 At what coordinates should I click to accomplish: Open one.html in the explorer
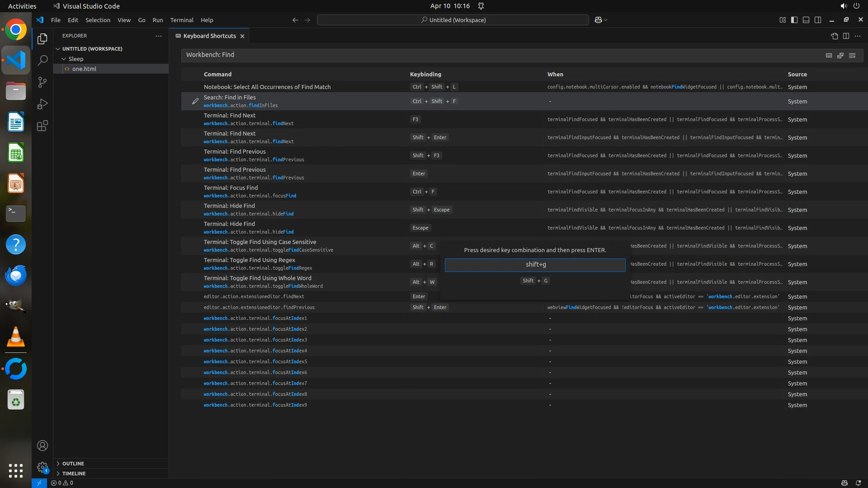tap(84, 69)
